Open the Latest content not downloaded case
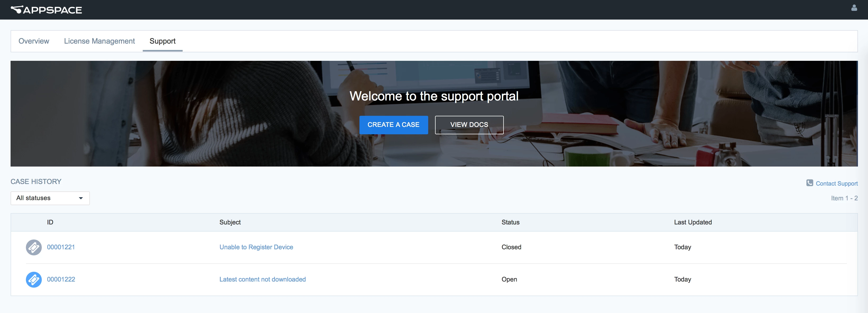Screen dimensions: 868x313 tap(262, 279)
